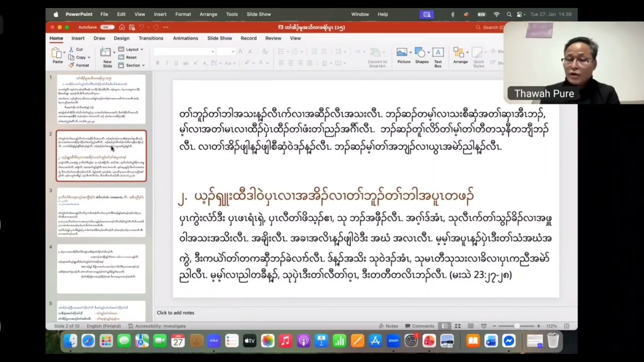Open the font name combo box

pos(184,51)
